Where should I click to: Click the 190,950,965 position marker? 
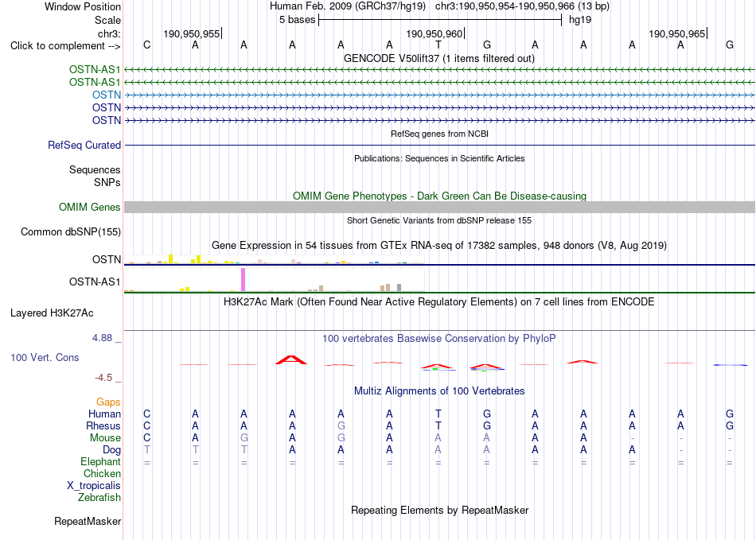click(x=677, y=33)
